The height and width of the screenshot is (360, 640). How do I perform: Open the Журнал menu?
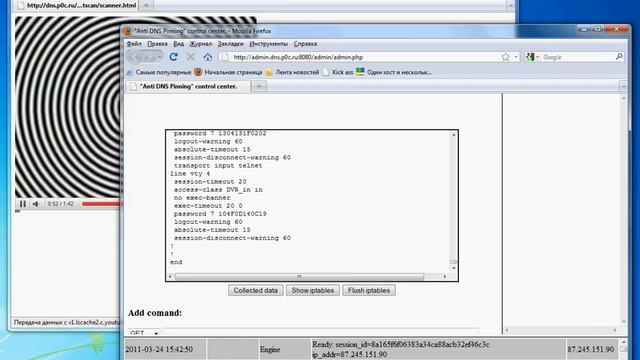pyautogui.click(x=200, y=44)
